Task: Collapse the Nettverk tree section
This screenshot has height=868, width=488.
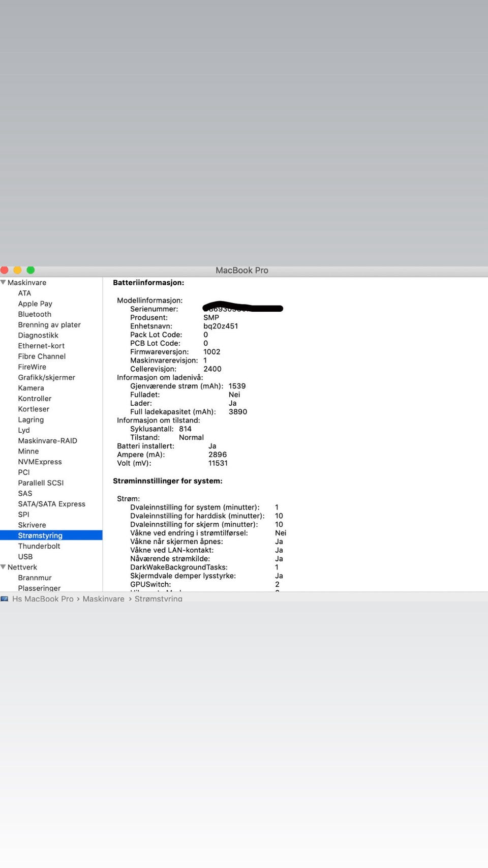Action: click(x=3, y=567)
